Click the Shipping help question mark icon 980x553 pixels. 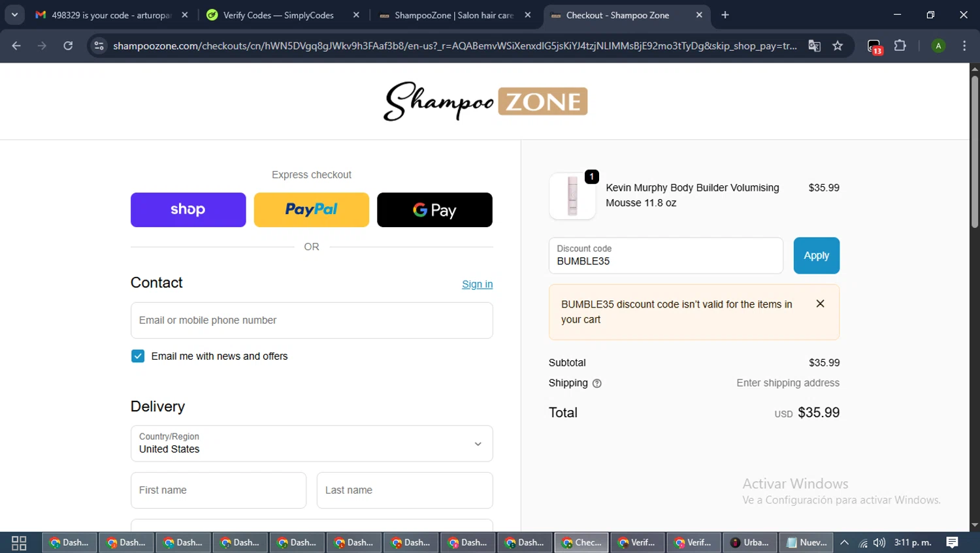pos(596,383)
